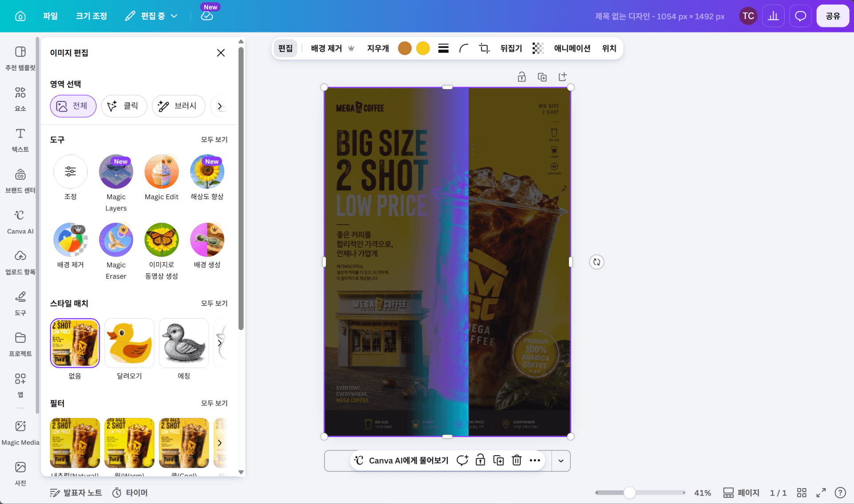
Task: Open the 애니메이션 option
Action: [x=572, y=48]
